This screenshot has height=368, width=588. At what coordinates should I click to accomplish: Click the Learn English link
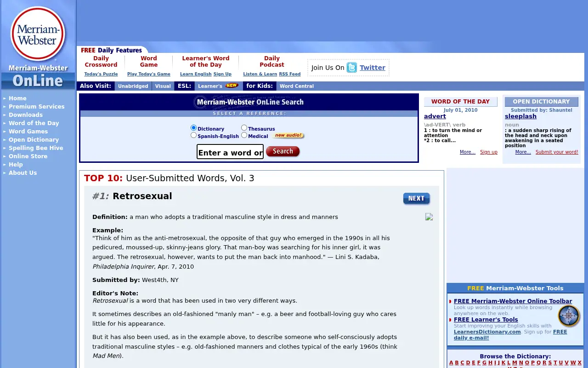coord(196,74)
